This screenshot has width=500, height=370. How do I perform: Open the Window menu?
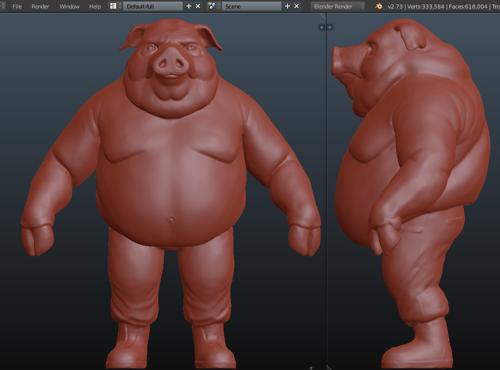(69, 6)
